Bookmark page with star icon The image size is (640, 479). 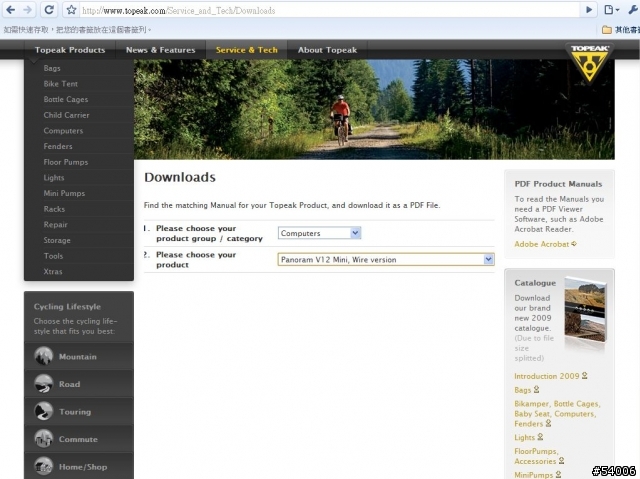pos(71,10)
